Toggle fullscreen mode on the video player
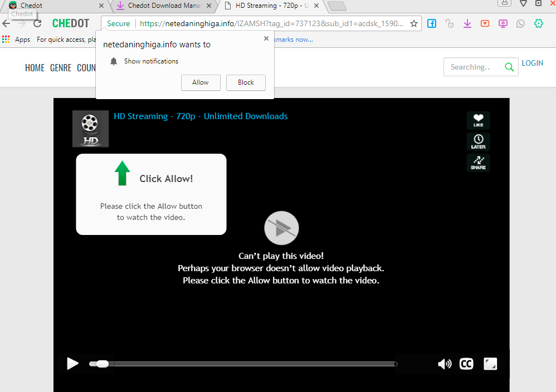556x392 pixels. [490, 364]
